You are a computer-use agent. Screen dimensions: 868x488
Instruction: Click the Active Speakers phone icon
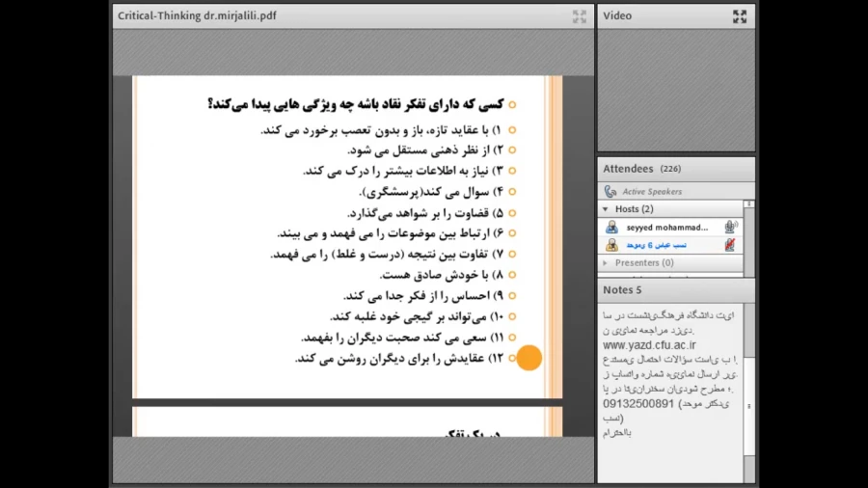tap(610, 192)
